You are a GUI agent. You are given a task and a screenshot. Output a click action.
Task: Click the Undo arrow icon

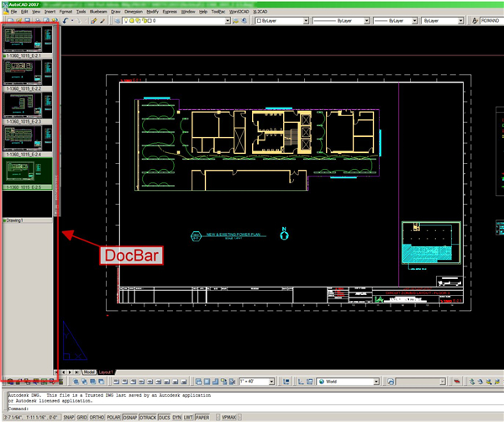point(66,20)
